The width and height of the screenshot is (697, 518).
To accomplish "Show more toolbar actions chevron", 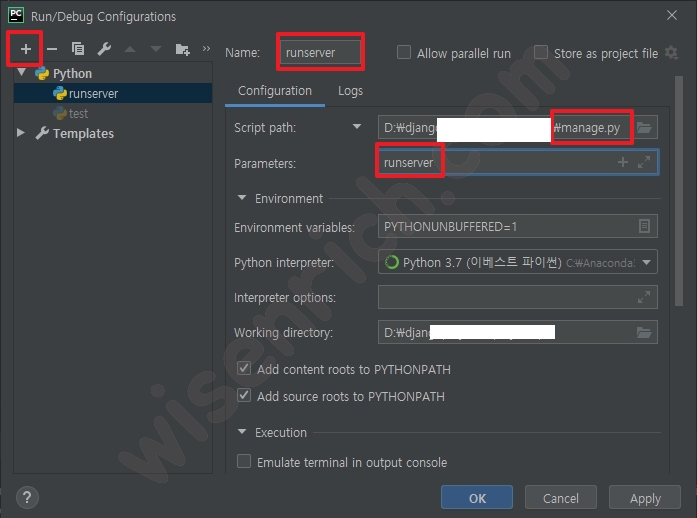I will pyautogui.click(x=206, y=48).
